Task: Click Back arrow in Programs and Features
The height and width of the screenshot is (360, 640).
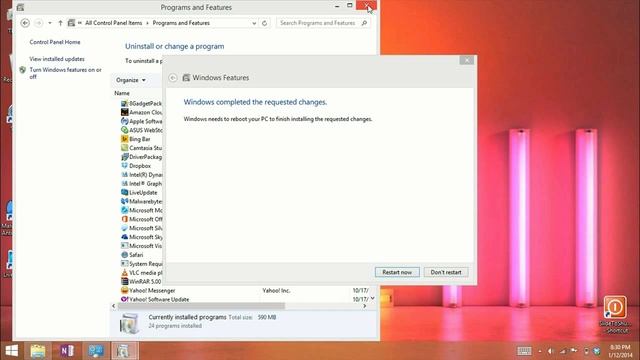Action: tap(25, 23)
